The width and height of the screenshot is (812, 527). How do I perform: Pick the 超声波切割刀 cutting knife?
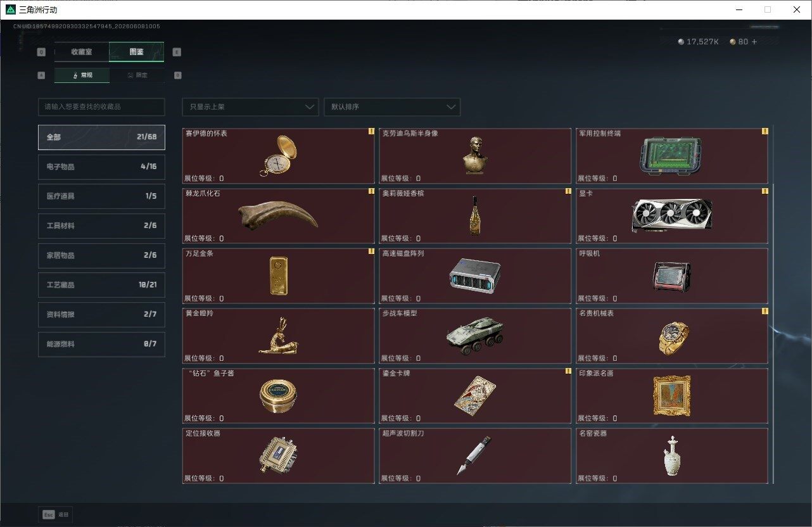click(475, 456)
